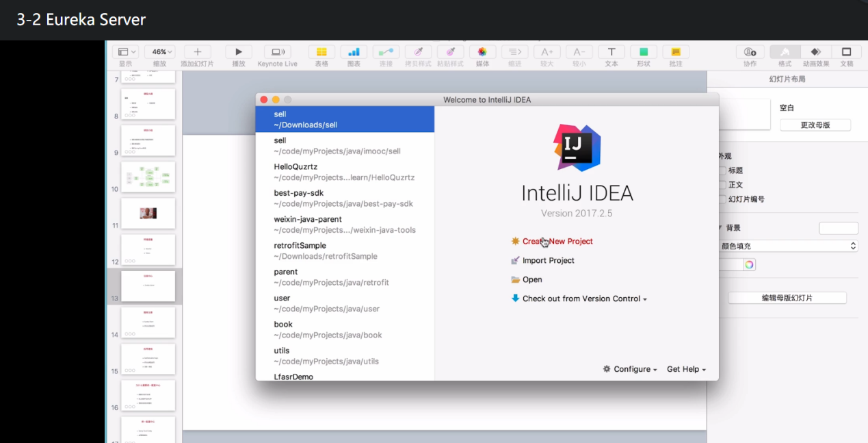Click the 协作 collaborate icon
Screen dimensions: 868x443
click(x=750, y=52)
